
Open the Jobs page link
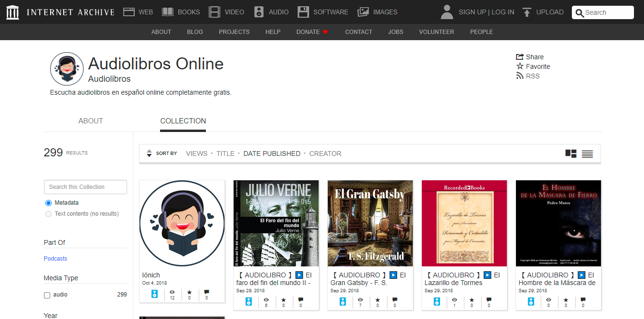point(396,32)
